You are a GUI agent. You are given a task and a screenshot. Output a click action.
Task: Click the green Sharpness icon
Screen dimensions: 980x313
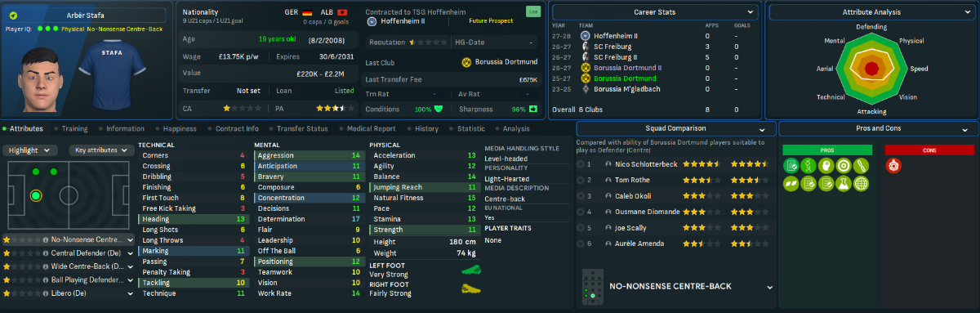point(533,109)
